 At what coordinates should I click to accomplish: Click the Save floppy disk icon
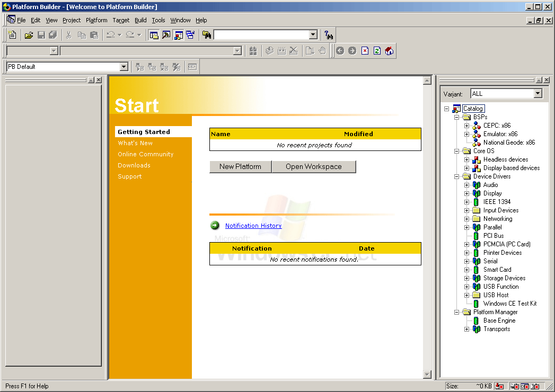click(x=41, y=34)
